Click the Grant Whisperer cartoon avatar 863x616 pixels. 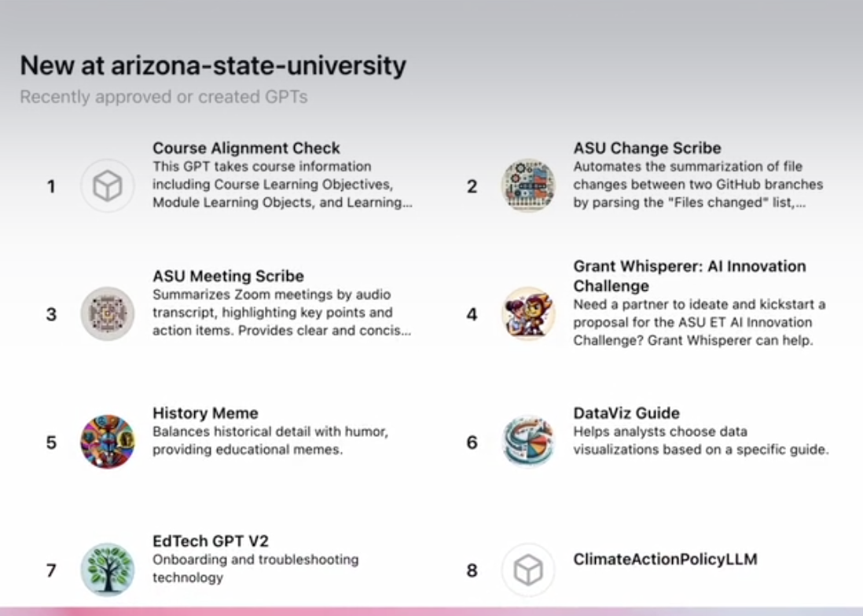click(x=528, y=313)
